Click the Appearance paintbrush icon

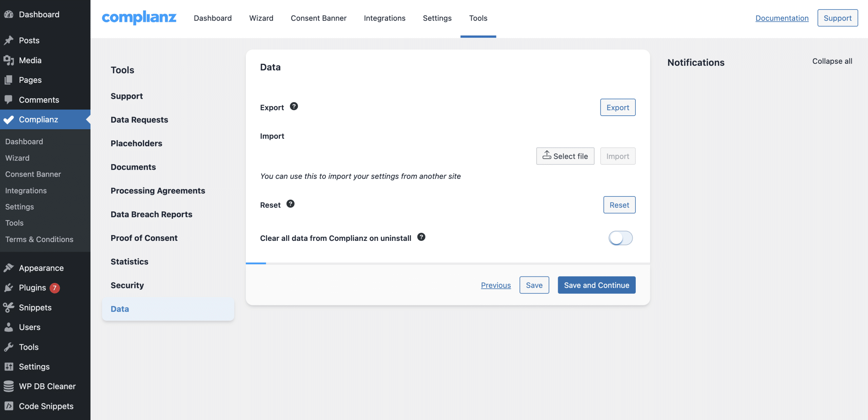click(x=9, y=268)
